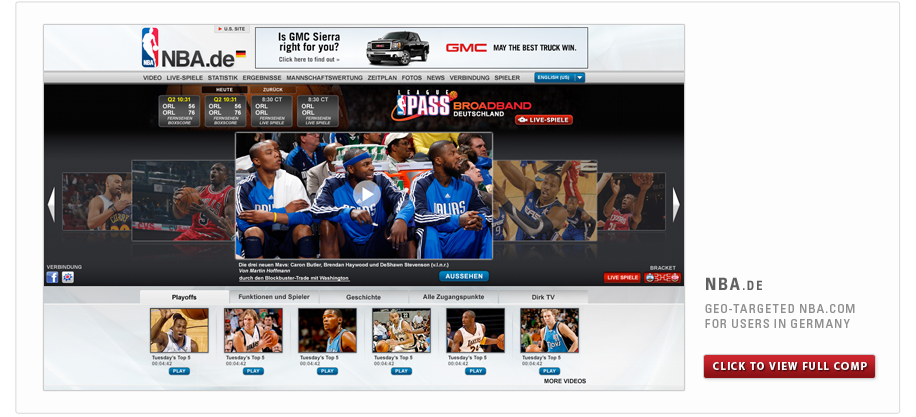Advance carousel with right arrow
Viewport: 916px width, 417px height.
click(x=676, y=204)
